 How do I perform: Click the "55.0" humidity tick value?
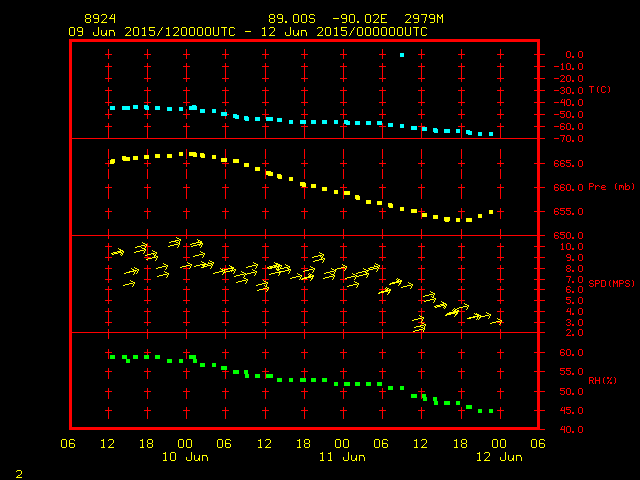coord(571,372)
